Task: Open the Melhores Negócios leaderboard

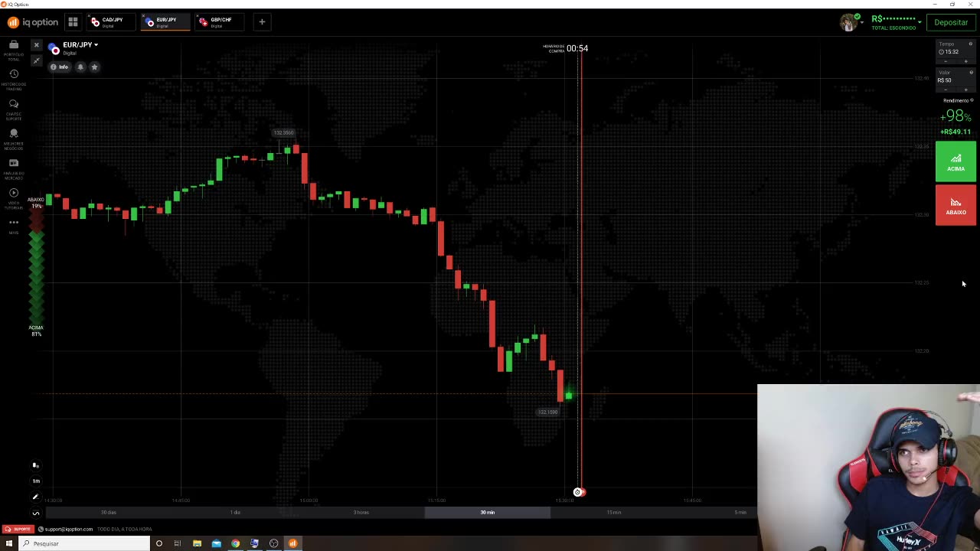Action: pos(14,139)
